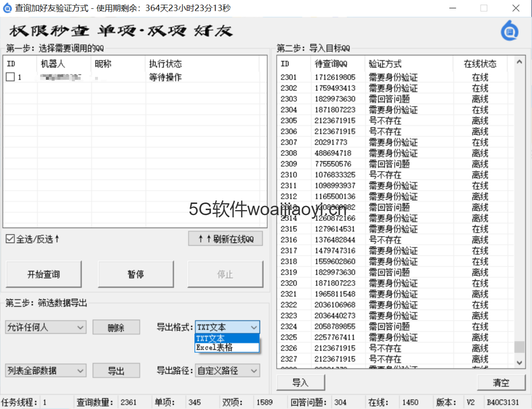Toggle the 全选/反选 checkbox
This screenshot has width=532, height=409.
coord(10,239)
